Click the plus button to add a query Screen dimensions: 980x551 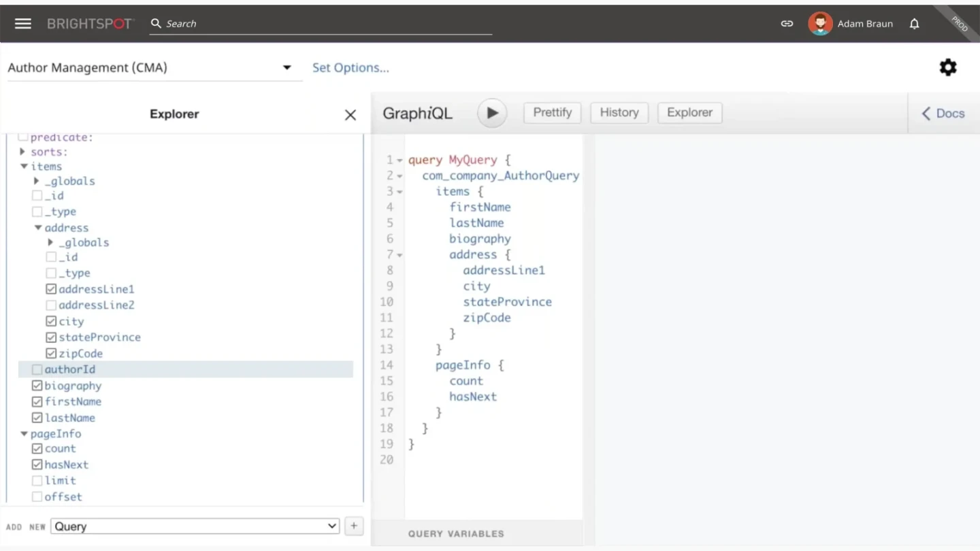tap(353, 526)
